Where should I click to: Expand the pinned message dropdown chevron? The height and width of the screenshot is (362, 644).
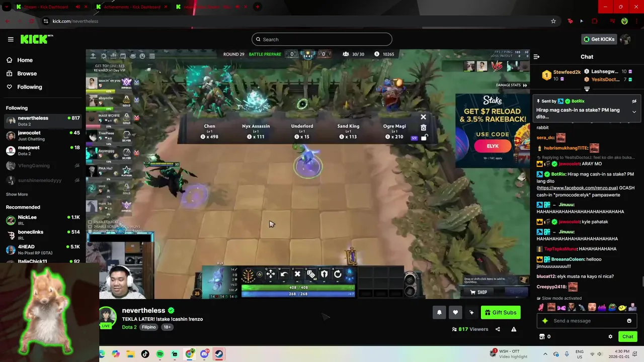pos(634,112)
